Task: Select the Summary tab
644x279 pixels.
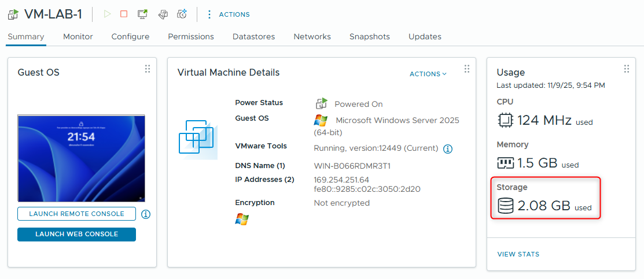Action: tap(26, 36)
